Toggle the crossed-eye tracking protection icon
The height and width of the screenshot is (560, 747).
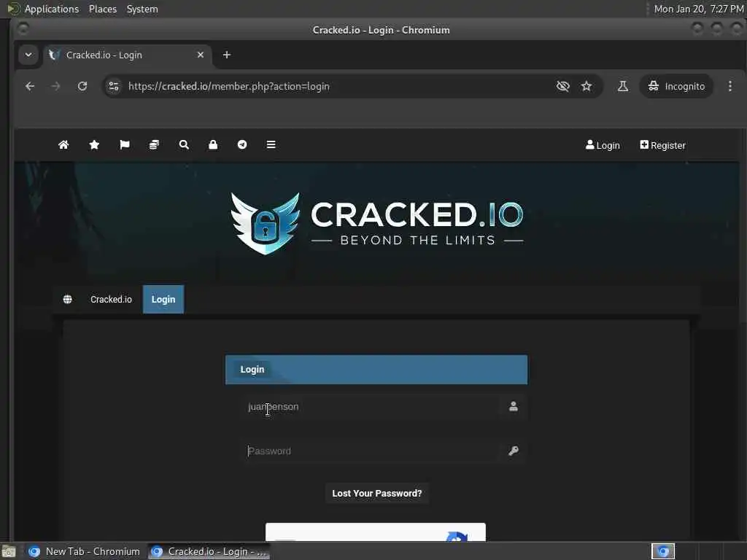pyautogui.click(x=563, y=86)
